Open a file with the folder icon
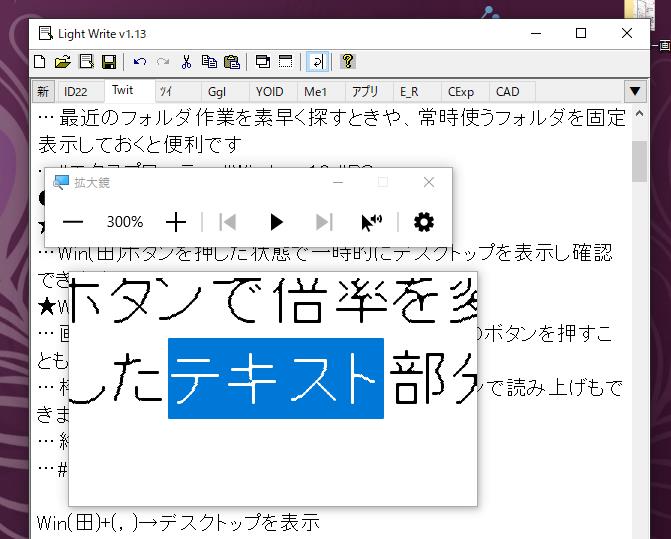The image size is (671, 539). pos(63,62)
